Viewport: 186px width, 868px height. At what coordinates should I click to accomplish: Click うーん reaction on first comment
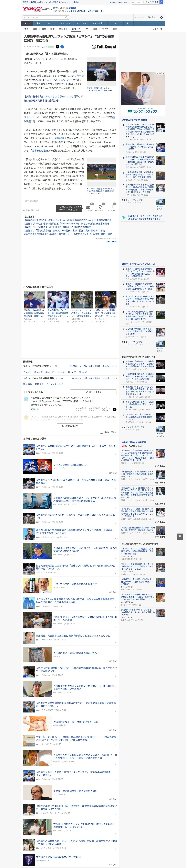pos(107,409)
